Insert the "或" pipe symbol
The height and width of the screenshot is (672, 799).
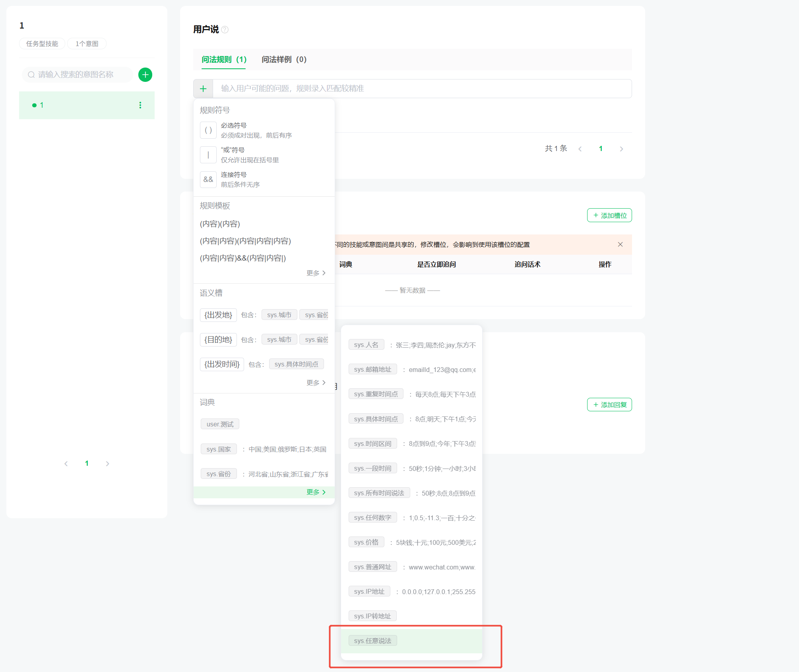(x=208, y=155)
